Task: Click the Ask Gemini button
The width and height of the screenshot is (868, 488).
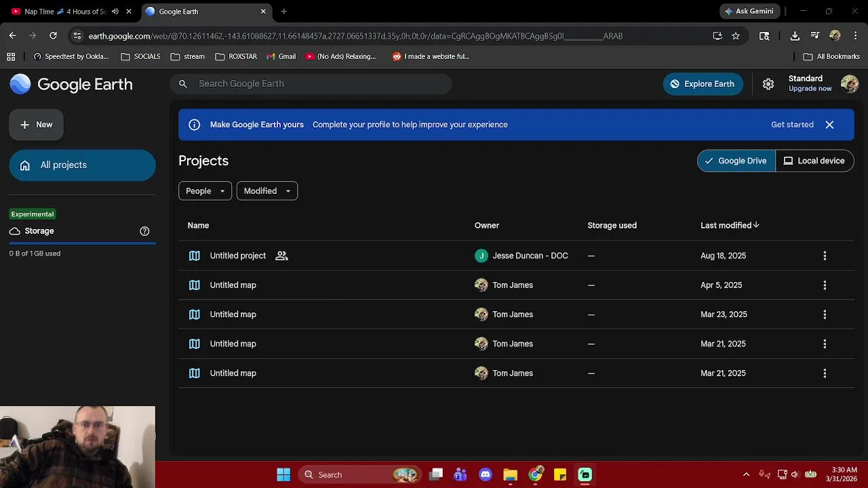Action: coord(750,12)
